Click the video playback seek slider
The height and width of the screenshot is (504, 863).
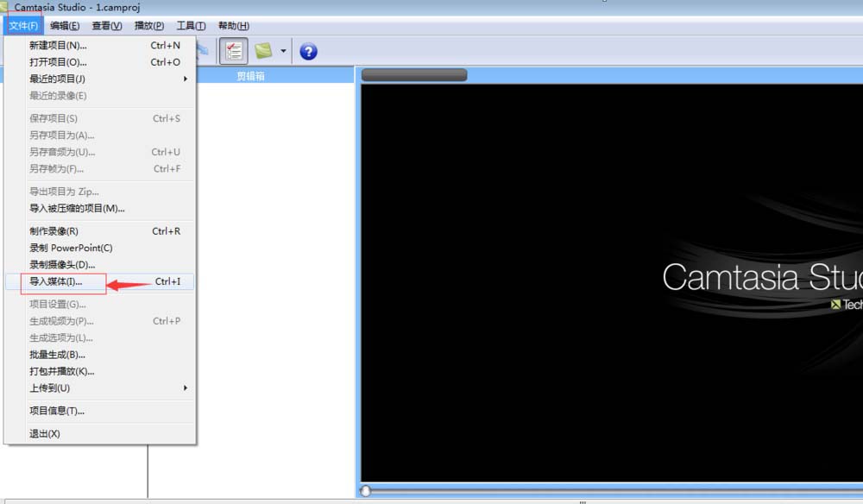(366, 491)
